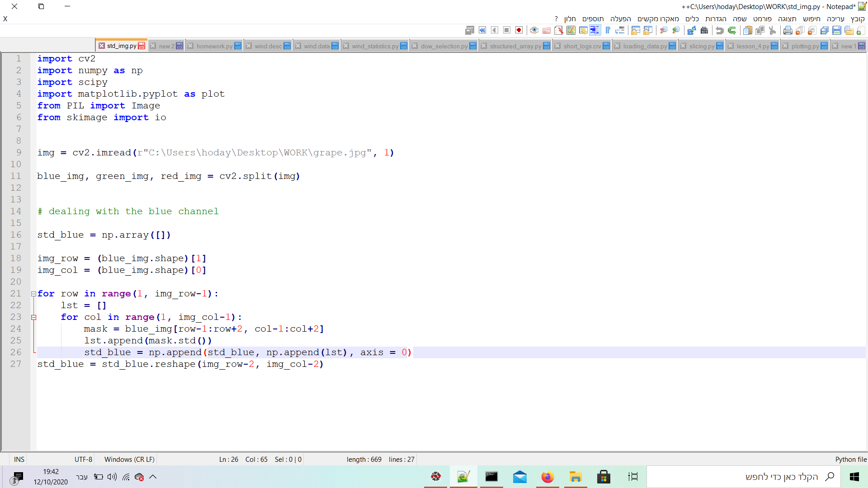Collapse the inner loop fold at line 23
This screenshot has width=868, height=488.
point(33,317)
